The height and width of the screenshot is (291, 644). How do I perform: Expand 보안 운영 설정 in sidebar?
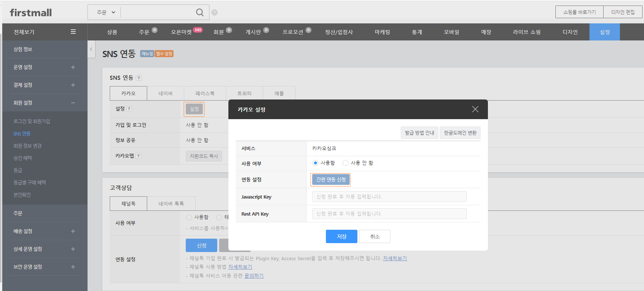(x=73, y=267)
